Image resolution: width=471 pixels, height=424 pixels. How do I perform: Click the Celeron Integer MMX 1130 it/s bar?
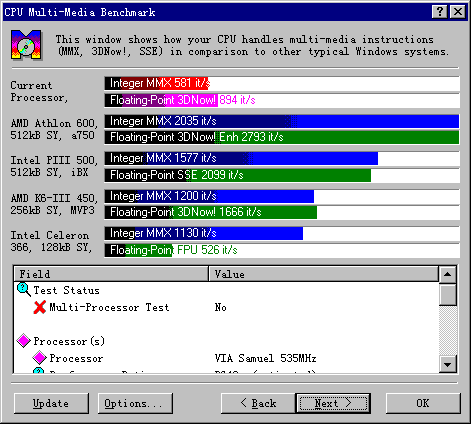[x=282, y=233]
